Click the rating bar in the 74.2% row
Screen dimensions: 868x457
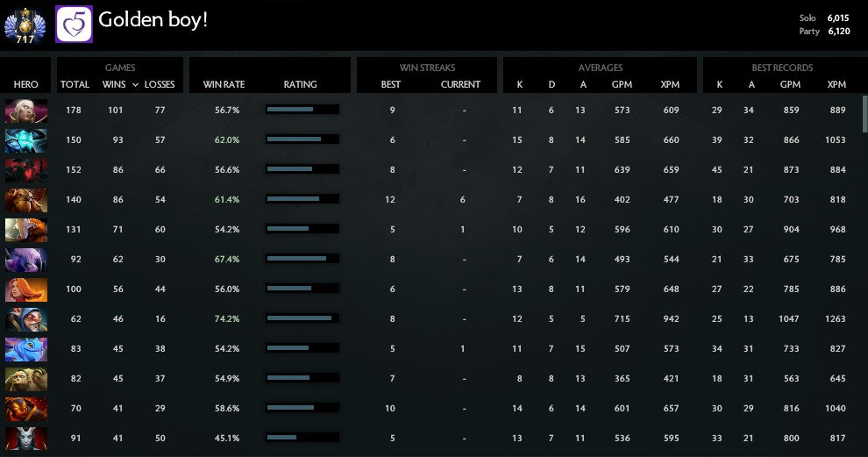(x=301, y=318)
